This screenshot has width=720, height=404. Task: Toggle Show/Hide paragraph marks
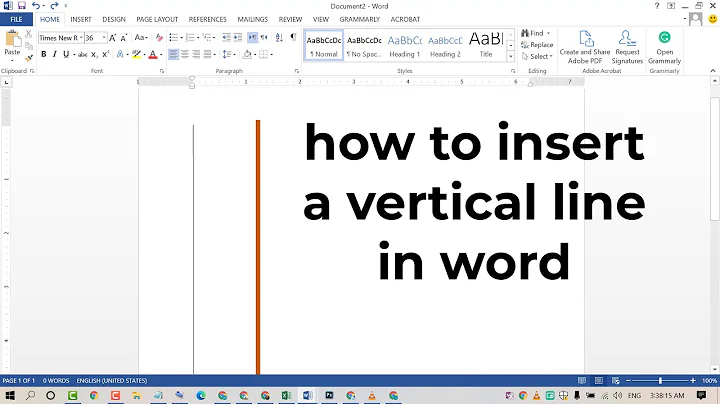pyautogui.click(x=293, y=38)
